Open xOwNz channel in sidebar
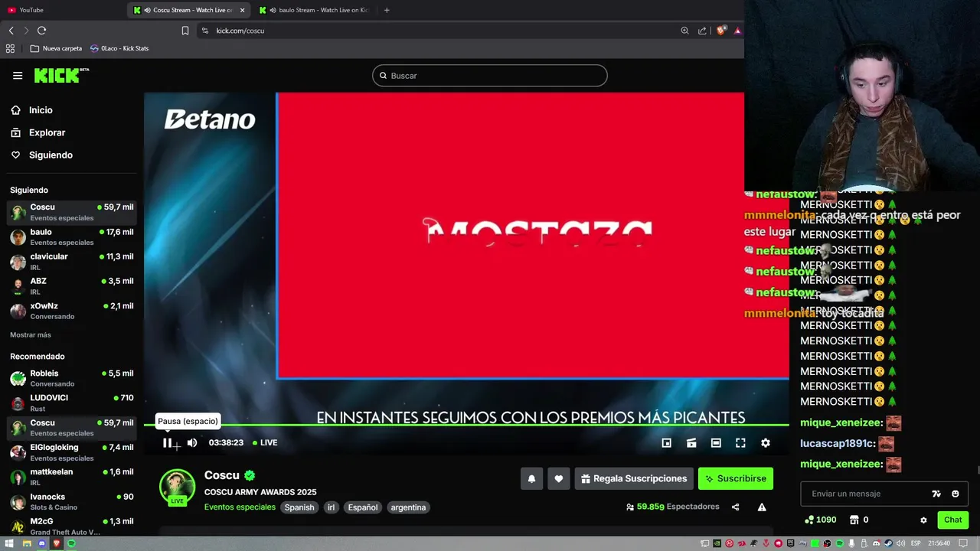Screen dimensions: 980x551 coord(72,311)
